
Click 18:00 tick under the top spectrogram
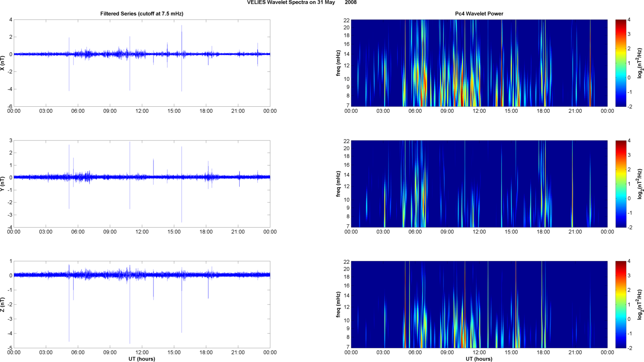coord(543,111)
